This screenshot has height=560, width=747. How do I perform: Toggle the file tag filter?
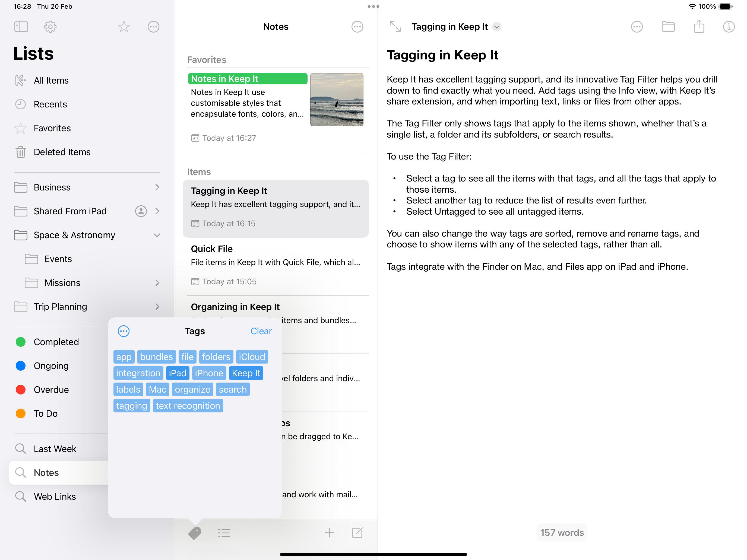click(187, 357)
